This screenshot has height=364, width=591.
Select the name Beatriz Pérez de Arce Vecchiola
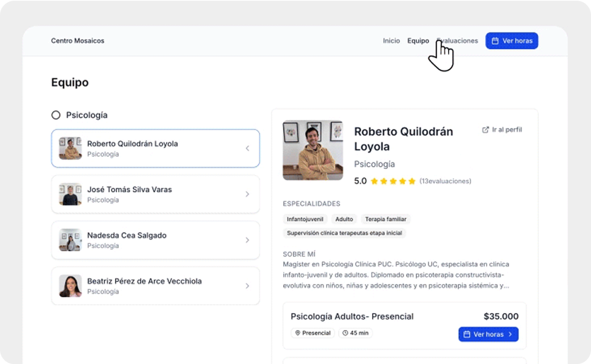[x=144, y=281]
